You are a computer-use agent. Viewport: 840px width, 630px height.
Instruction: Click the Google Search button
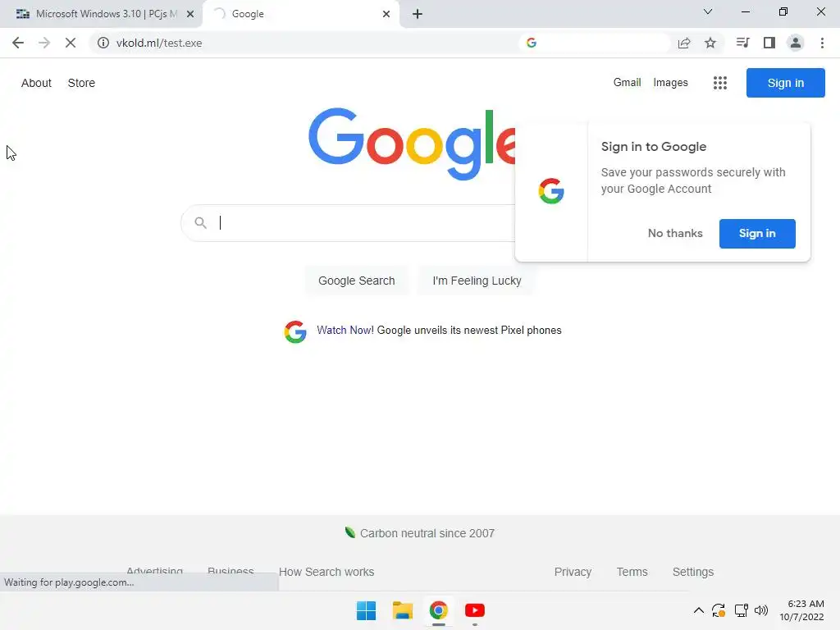(x=356, y=281)
